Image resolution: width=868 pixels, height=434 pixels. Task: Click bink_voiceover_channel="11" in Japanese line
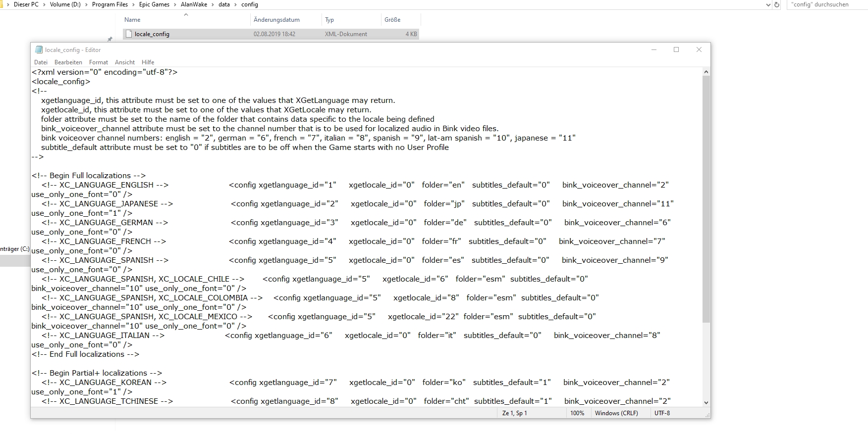(x=618, y=204)
